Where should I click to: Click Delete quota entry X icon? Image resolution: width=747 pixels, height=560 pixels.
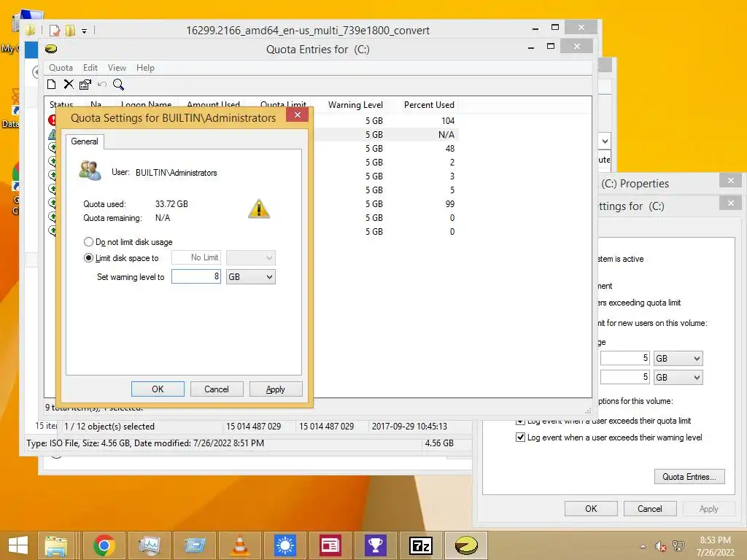click(69, 85)
